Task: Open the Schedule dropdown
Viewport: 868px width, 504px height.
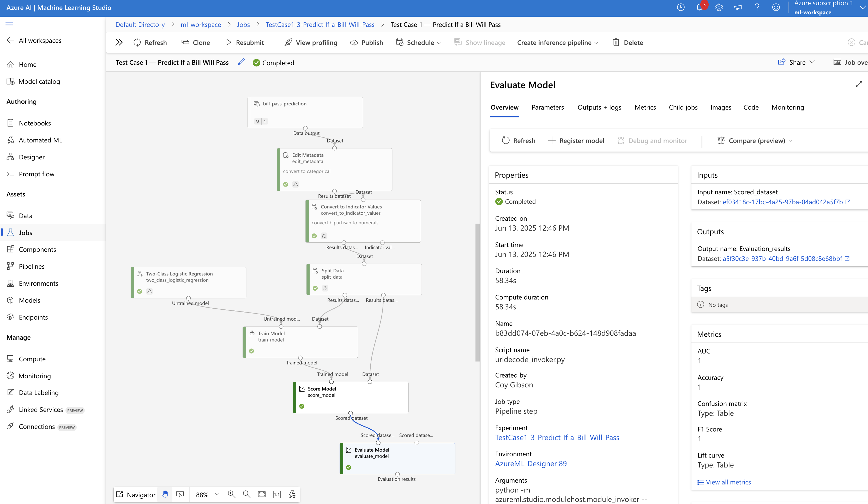Action: point(419,42)
